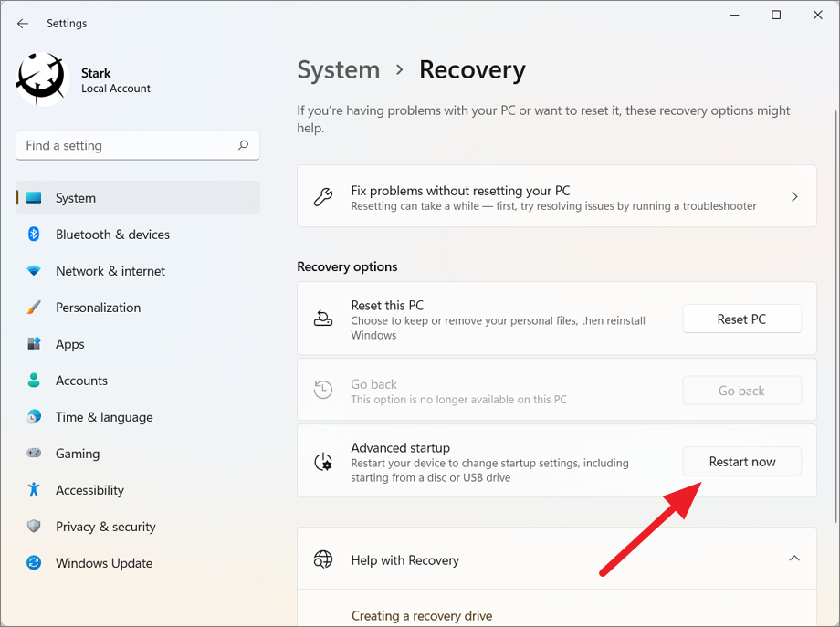Click the Bluetooth & devices icon
The height and width of the screenshot is (627, 840).
point(34,235)
